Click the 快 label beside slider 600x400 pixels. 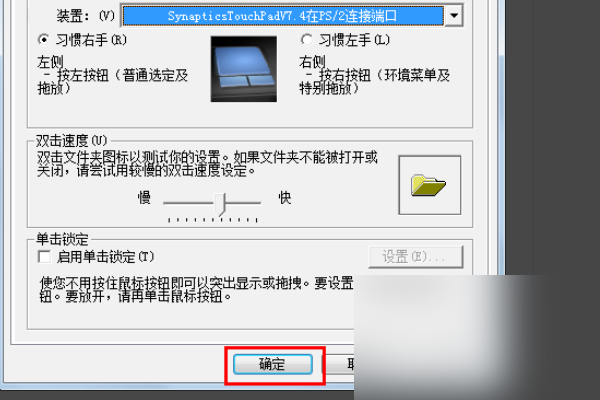[x=285, y=198]
